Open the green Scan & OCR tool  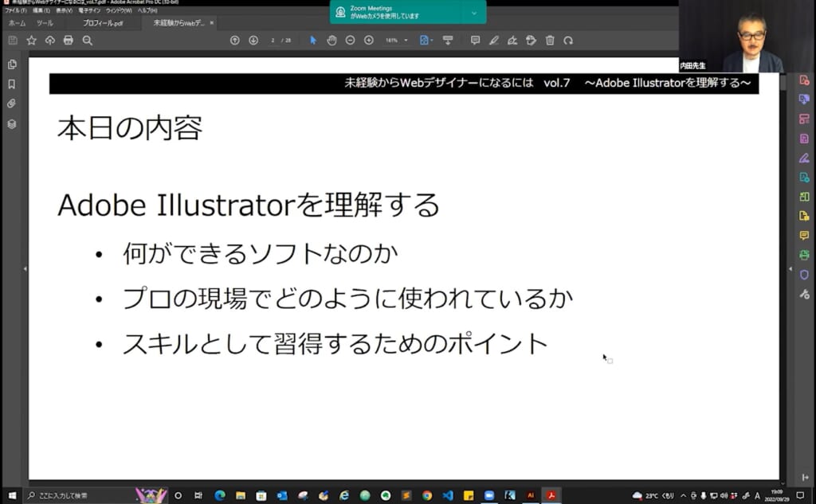(804, 255)
